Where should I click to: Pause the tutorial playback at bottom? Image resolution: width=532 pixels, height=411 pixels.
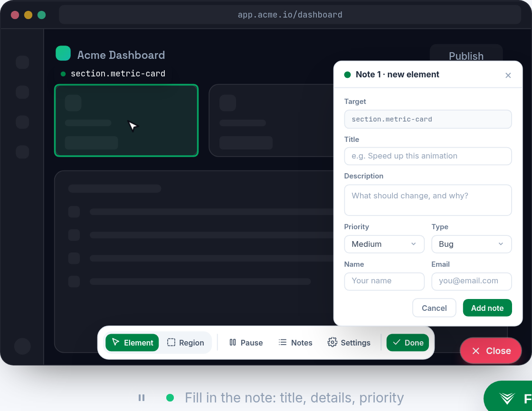[142, 397]
